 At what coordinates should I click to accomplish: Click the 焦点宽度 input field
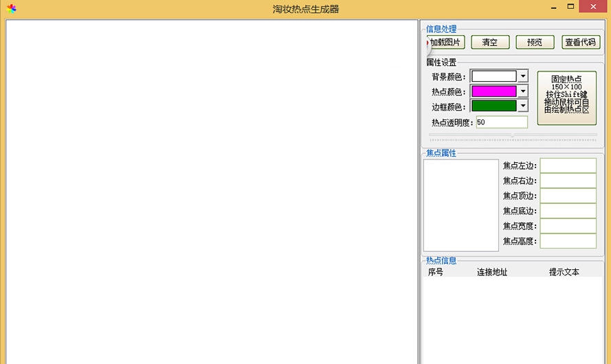point(568,226)
